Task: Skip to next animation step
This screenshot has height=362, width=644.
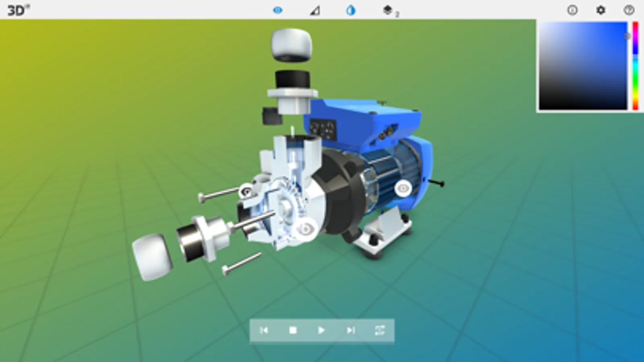Action: [x=350, y=330]
